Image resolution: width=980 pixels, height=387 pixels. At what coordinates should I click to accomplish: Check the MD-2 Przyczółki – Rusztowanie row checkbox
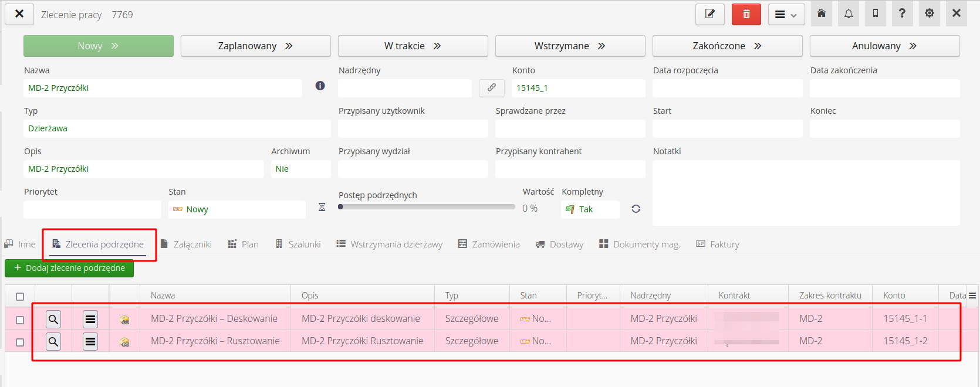coord(20,342)
